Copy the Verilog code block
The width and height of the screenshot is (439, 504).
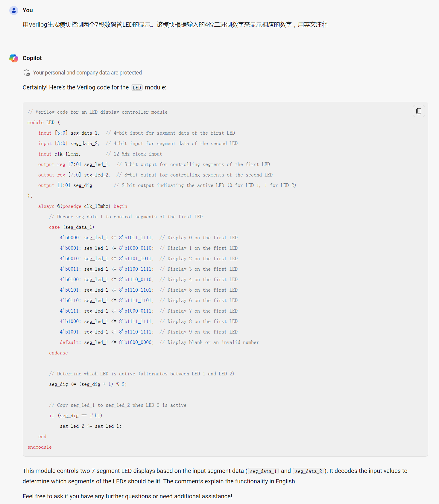pyautogui.click(x=419, y=111)
